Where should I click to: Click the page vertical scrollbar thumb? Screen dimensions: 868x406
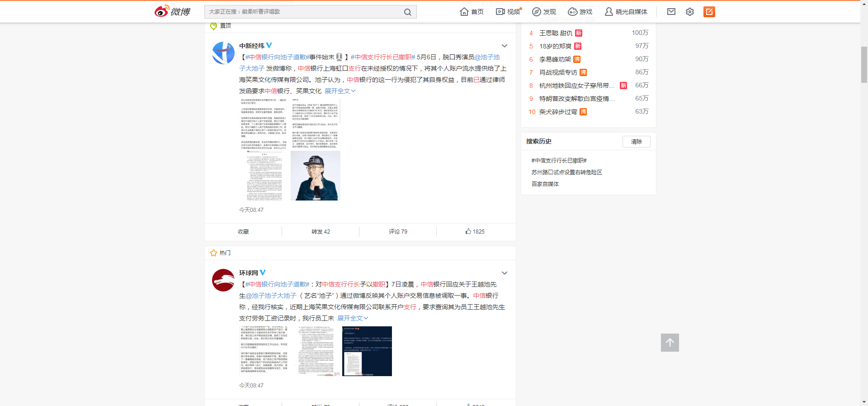point(864,64)
